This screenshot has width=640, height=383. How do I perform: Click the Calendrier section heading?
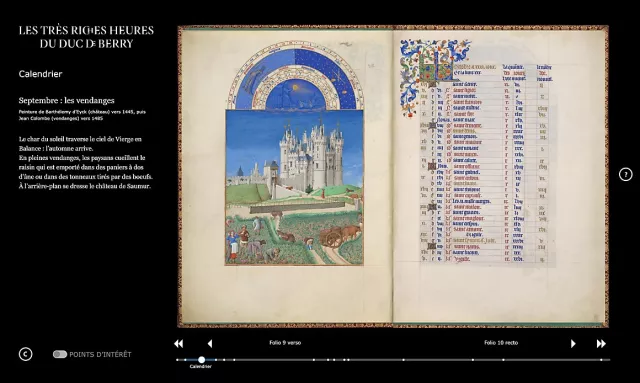40,74
